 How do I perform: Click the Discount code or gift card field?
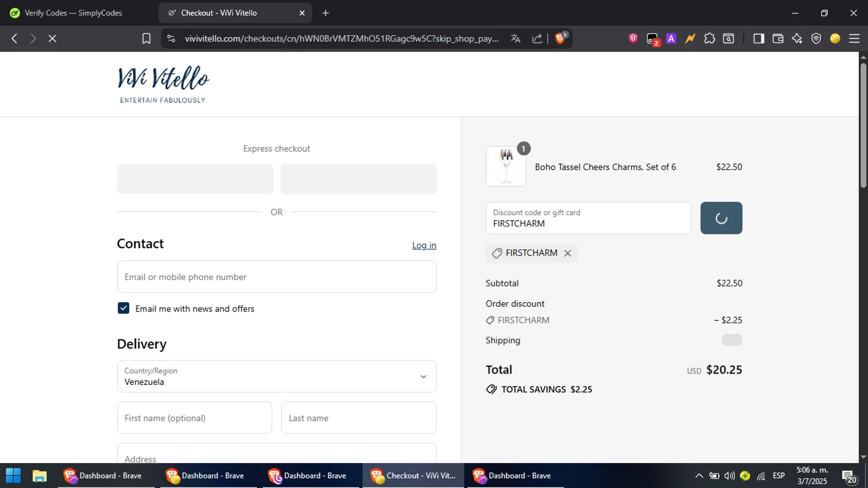click(589, 218)
